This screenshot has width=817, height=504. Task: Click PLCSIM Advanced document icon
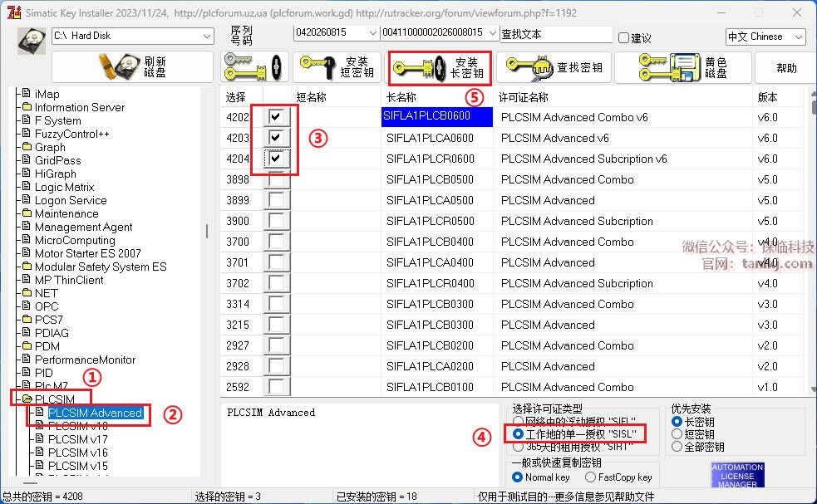(40, 412)
